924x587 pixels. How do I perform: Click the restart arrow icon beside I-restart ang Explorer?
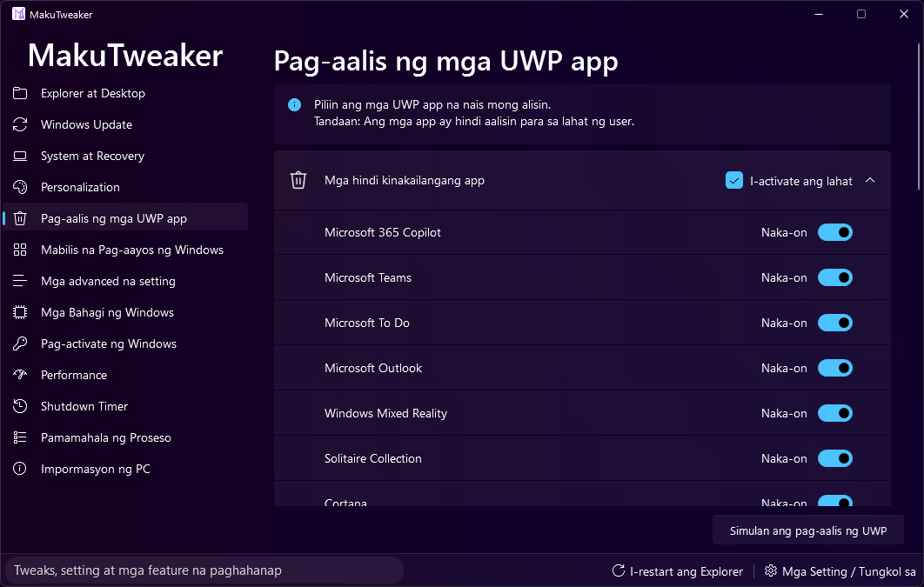coord(618,570)
